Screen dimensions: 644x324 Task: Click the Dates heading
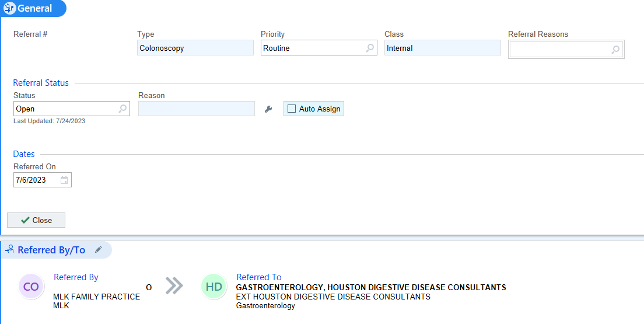pyautogui.click(x=24, y=154)
